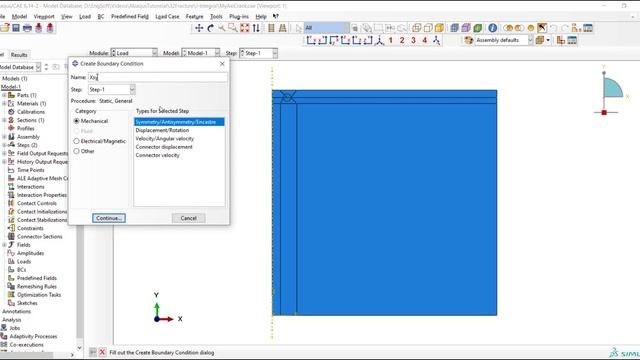Click the Open model database icon
The width and height of the screenshot is (640, 360).
(x=5, y=28)
